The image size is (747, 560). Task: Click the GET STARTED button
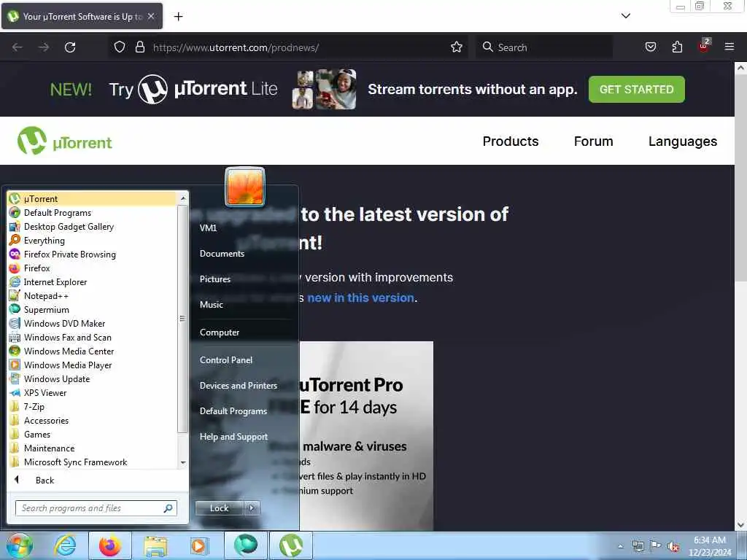tap(636, 89)
